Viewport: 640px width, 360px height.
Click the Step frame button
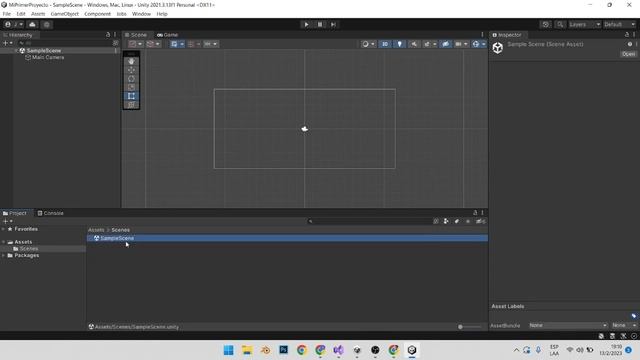click(x=333, y=24)
